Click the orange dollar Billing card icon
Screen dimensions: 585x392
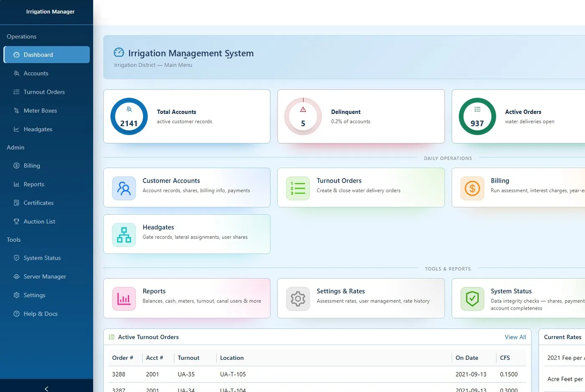[x=472, y=188]
